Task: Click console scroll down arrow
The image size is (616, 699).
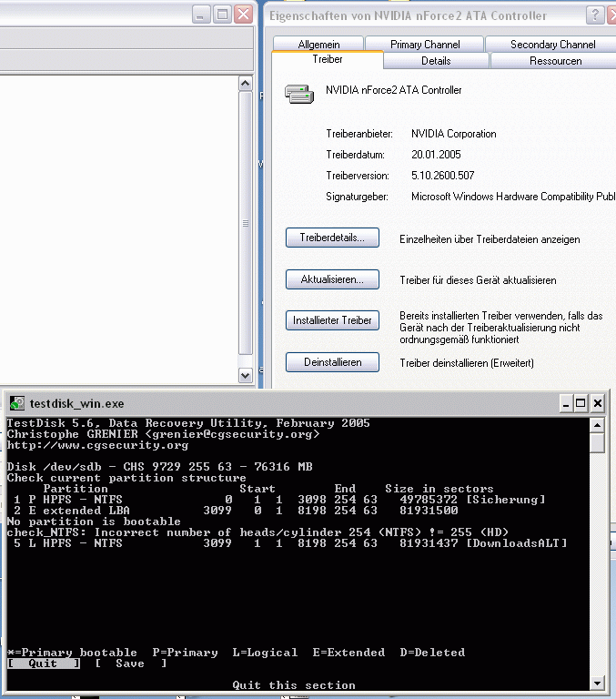Action: [x=597, y=683]
